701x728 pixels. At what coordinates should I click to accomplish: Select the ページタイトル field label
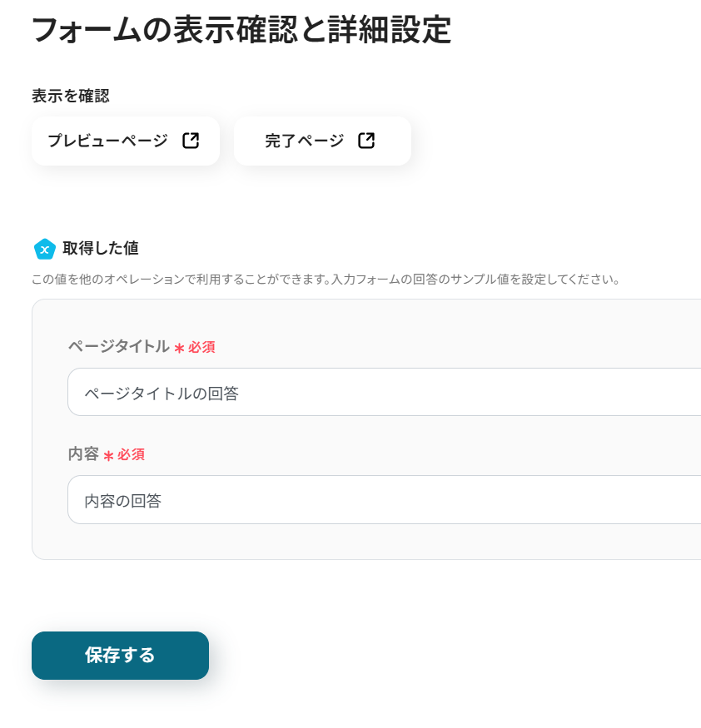pyautogui.click(x=118, y=347)
